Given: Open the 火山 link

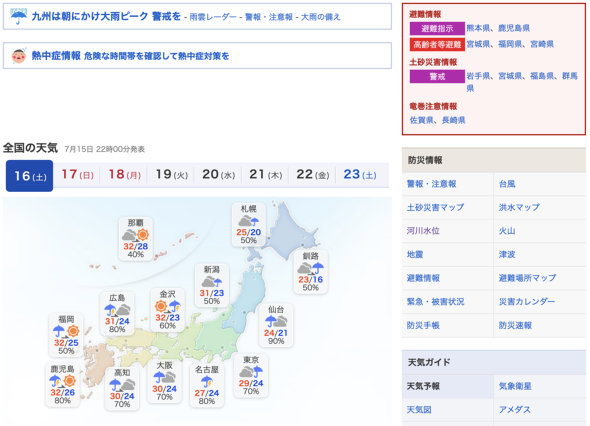Looking at the screenshot, I should click(x=507, y=231).
